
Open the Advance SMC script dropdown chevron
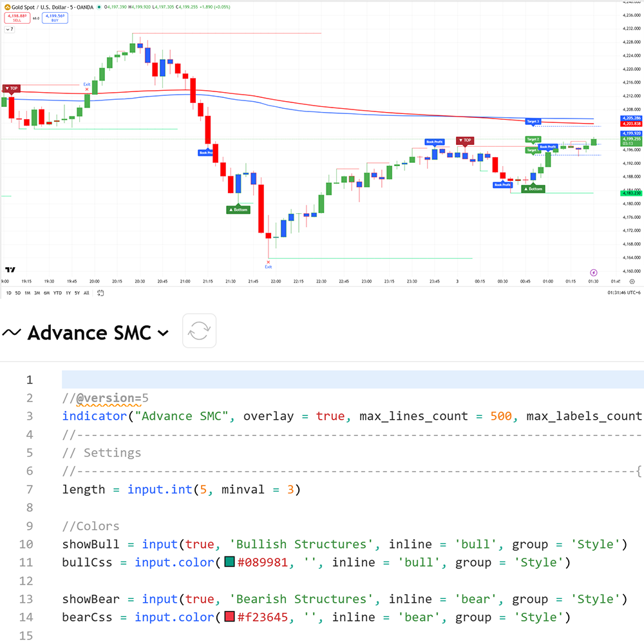(x=163, y=333)
